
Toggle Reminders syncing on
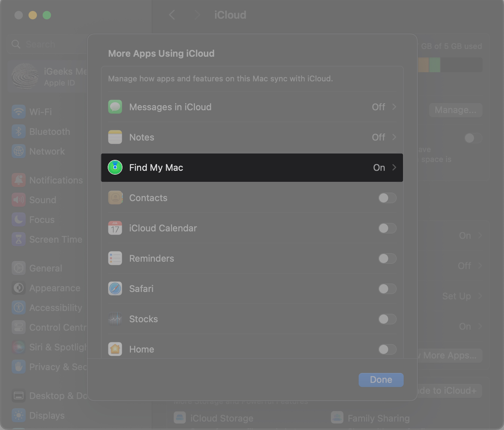click(x=388, y=258)
